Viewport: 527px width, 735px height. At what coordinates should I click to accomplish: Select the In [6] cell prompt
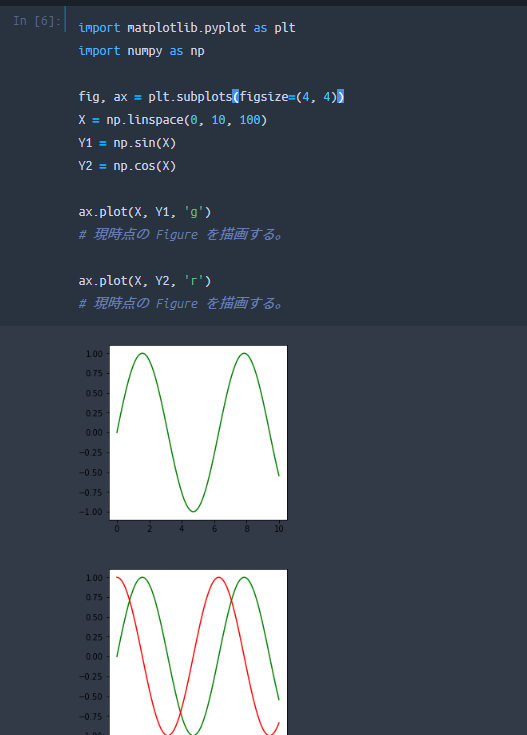(37, 21)
